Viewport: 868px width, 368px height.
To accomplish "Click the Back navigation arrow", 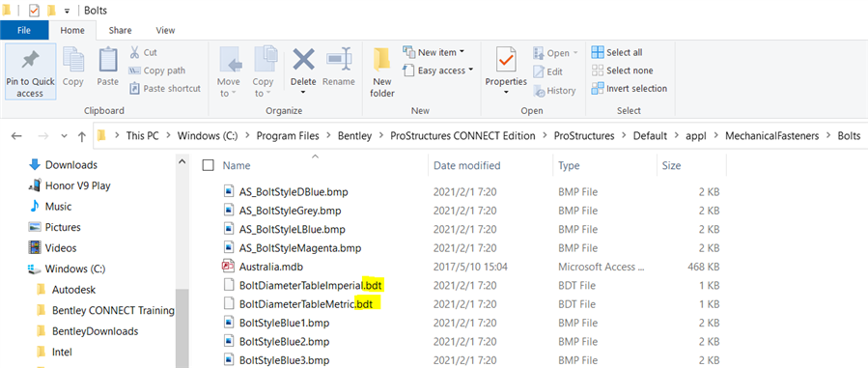I will coord(17,136).
